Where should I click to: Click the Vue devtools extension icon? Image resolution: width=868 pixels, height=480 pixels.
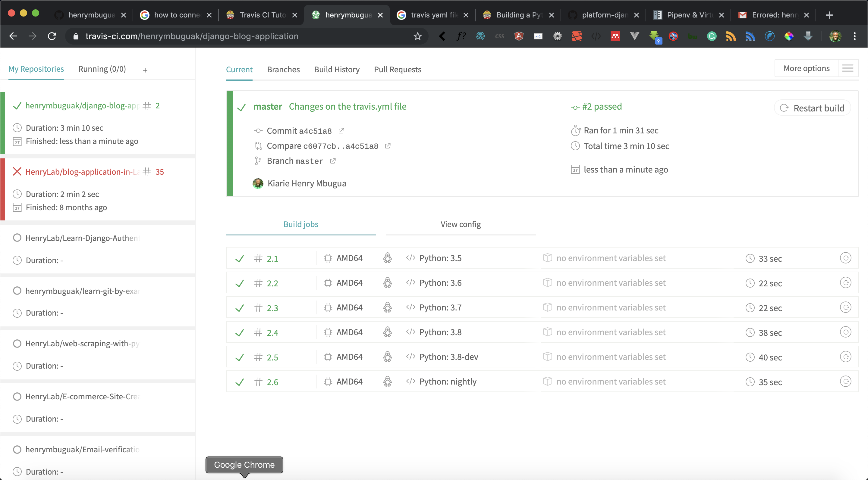coord(634,36)
